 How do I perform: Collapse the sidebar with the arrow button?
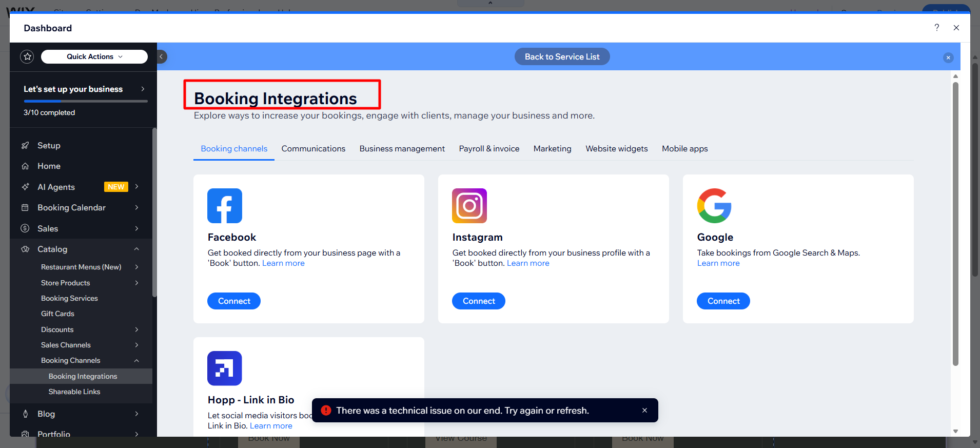[x=162, y=56]
